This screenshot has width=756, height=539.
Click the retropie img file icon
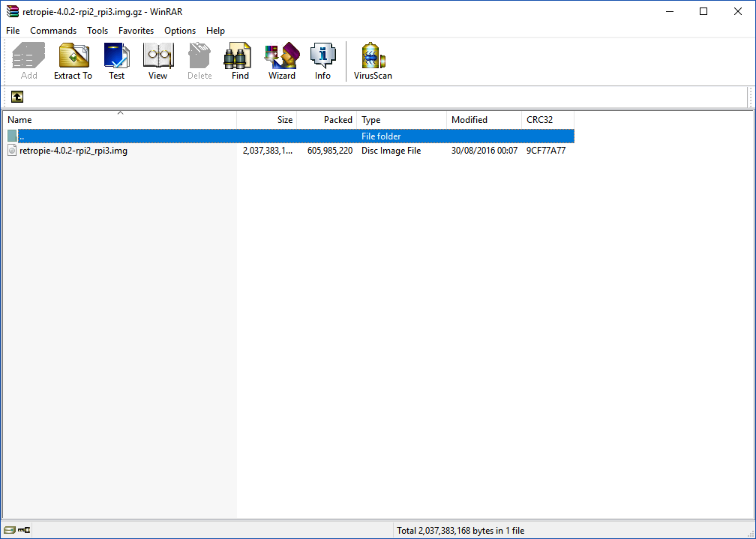[13, 151]
